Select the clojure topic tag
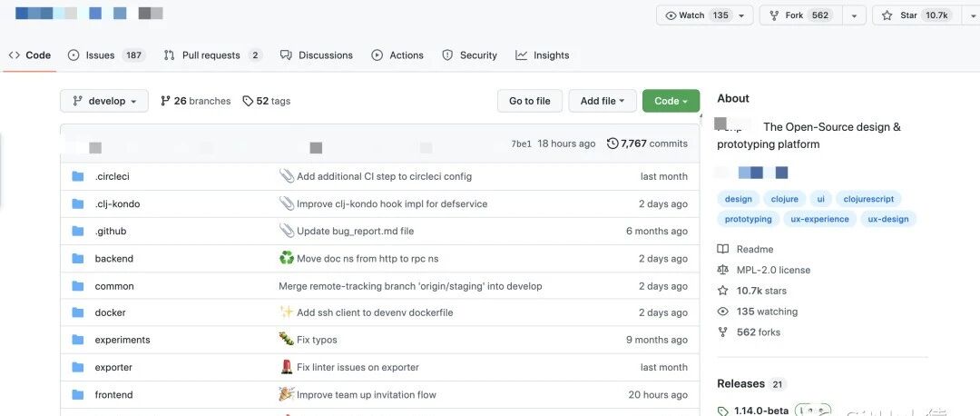 click(784, 199)
